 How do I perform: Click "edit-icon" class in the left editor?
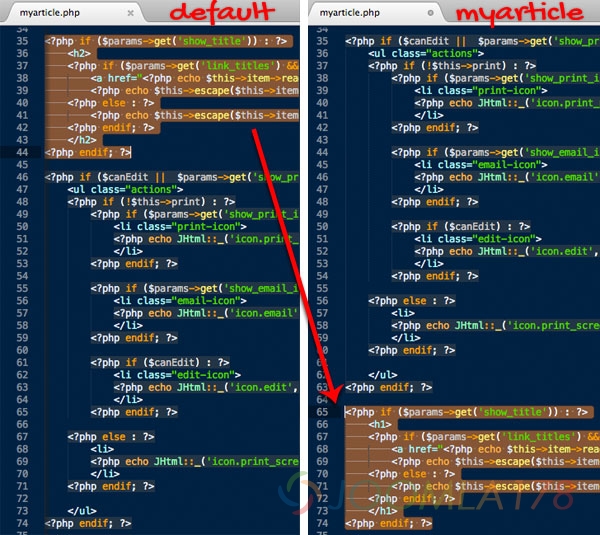(203, 375)
